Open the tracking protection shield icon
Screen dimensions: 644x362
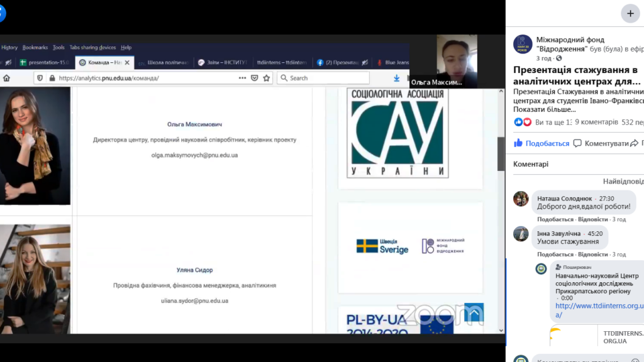click(40, 78)
